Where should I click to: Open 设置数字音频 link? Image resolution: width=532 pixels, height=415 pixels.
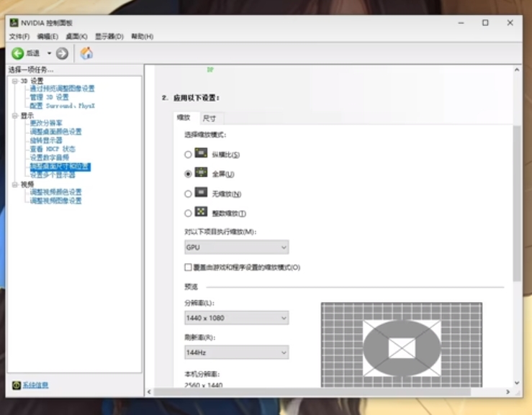coord(49,158)
